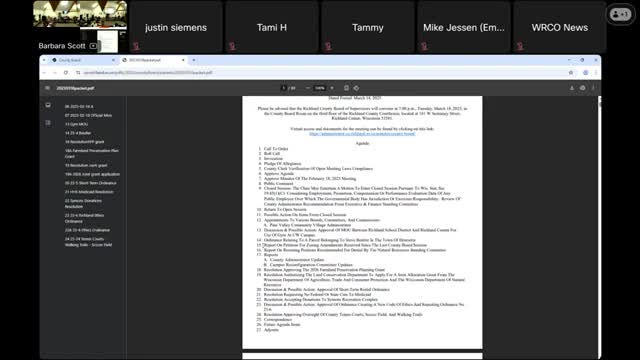This screenshot has width=640, height=360.
Task: Open the '23 23-6 Richland Ethics Ordinance' entry
Action: tap(84, 218)
